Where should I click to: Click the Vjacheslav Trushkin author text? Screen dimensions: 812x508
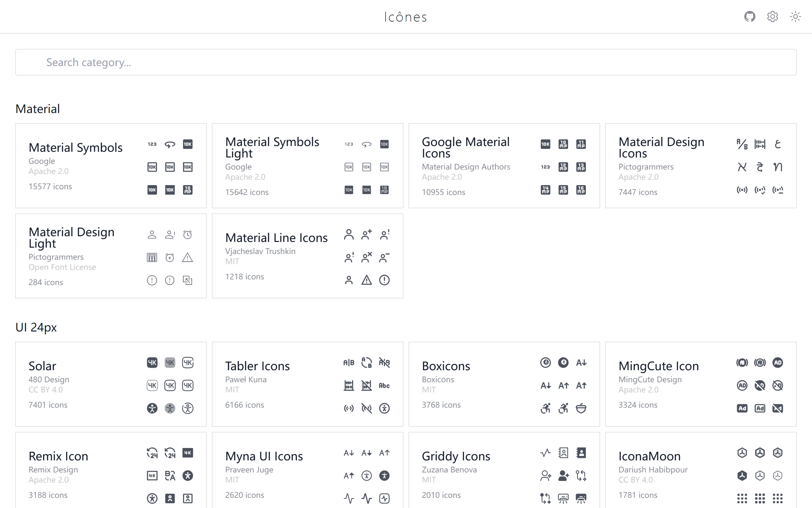pos(260,251)
